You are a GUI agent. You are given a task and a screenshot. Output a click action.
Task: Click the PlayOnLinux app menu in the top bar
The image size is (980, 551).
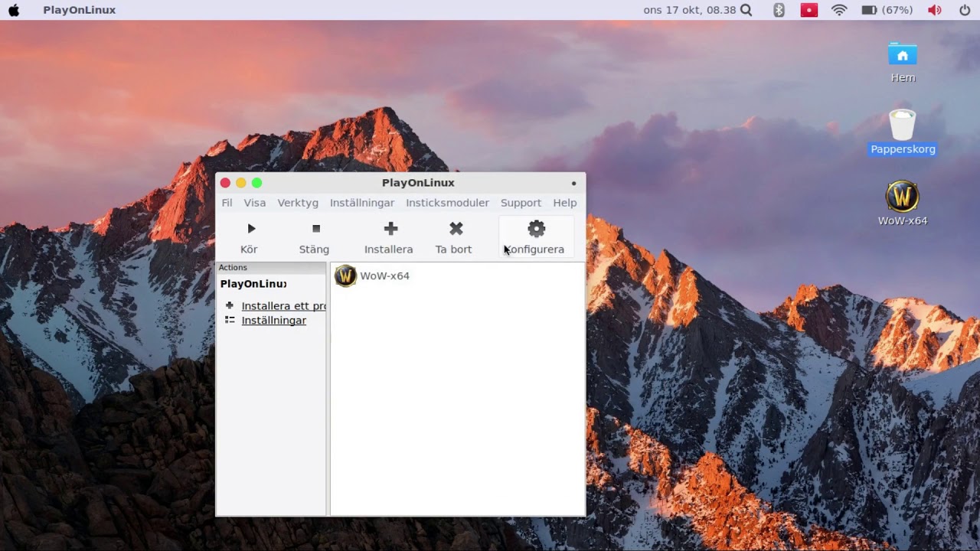pyautogui.click(x=80, y=10)
